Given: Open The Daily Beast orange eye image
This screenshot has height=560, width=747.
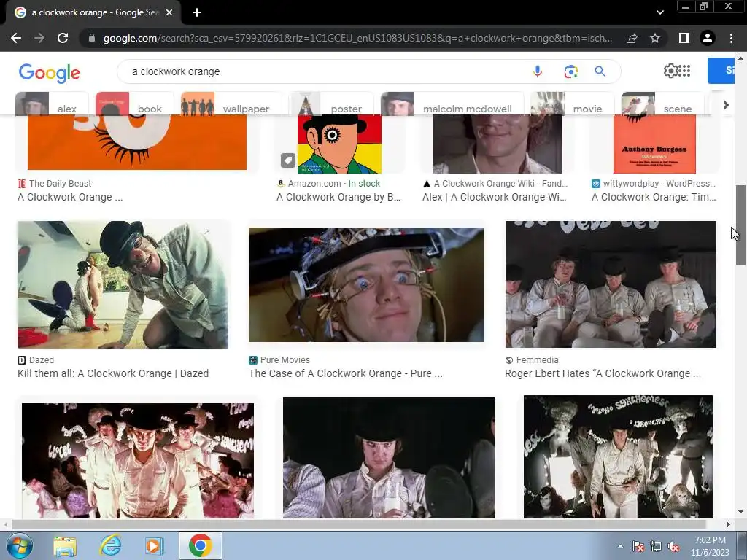Looking at the screenshot, I should click(137, 142).
